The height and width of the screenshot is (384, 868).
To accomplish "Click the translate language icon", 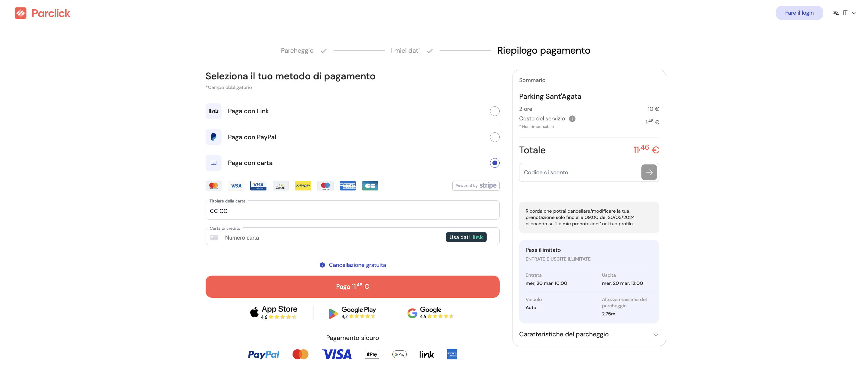I will 836,13.
